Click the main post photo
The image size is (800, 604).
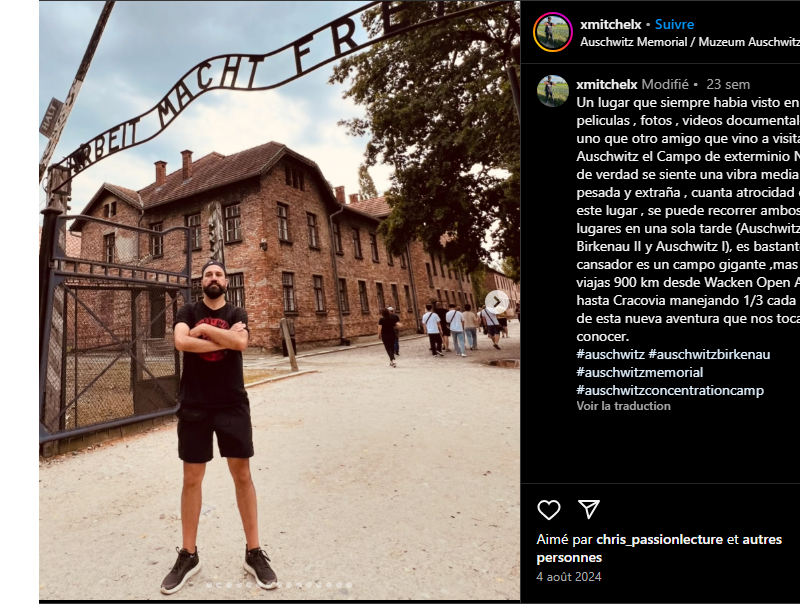280,300
